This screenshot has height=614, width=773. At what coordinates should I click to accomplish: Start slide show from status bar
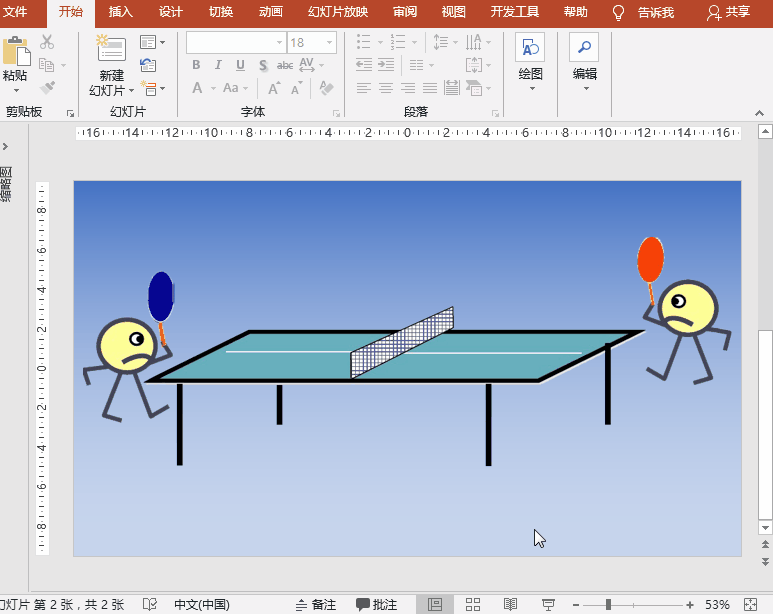[548, 605]
